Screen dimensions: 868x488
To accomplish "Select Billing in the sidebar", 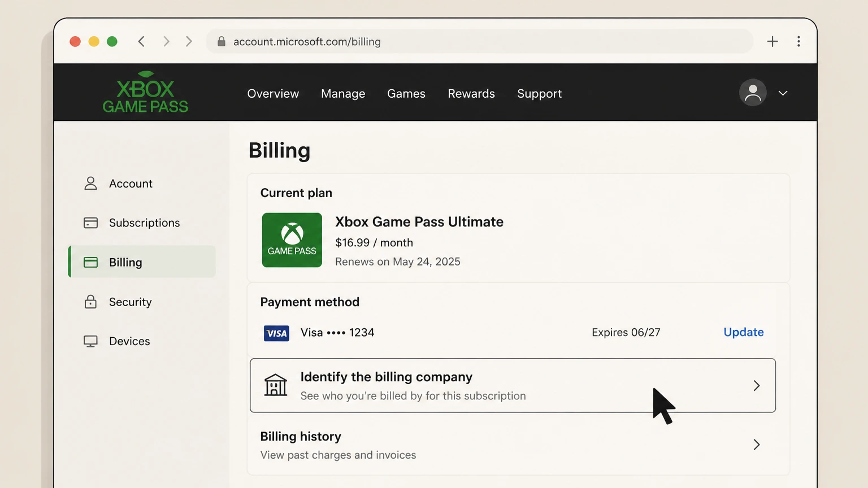I will click(x=142, y=262).
